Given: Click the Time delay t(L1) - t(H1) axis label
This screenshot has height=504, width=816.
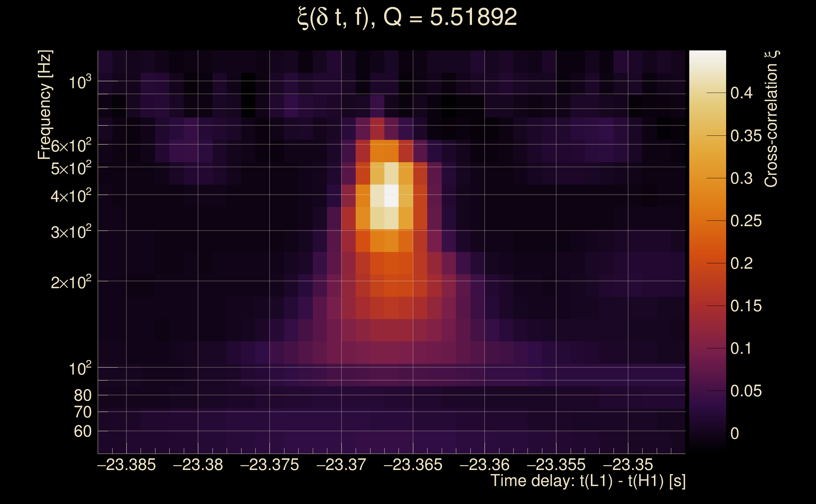Looking at the screenshot, I should click(588, 481).
